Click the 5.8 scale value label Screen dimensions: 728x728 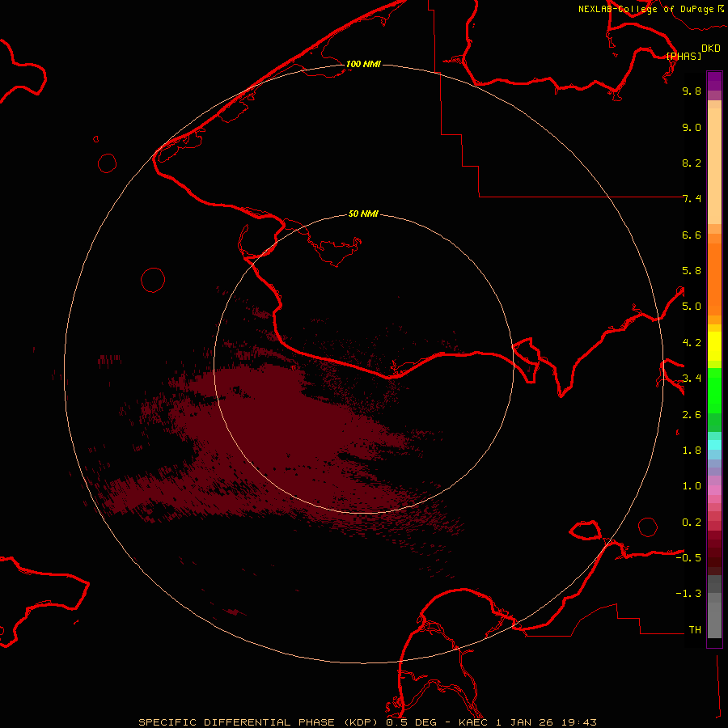pyautogui.click(x=692, y=271)
